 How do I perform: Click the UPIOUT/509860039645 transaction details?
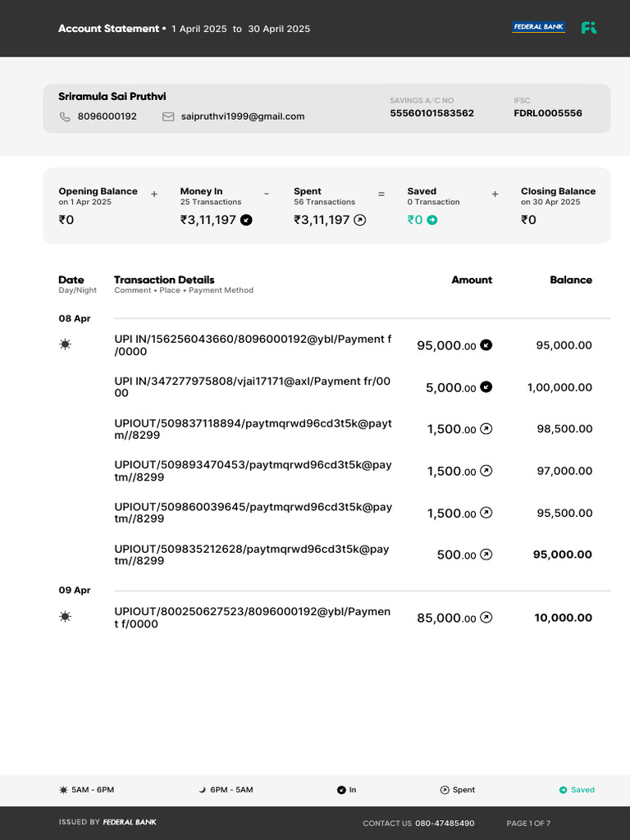253,513
